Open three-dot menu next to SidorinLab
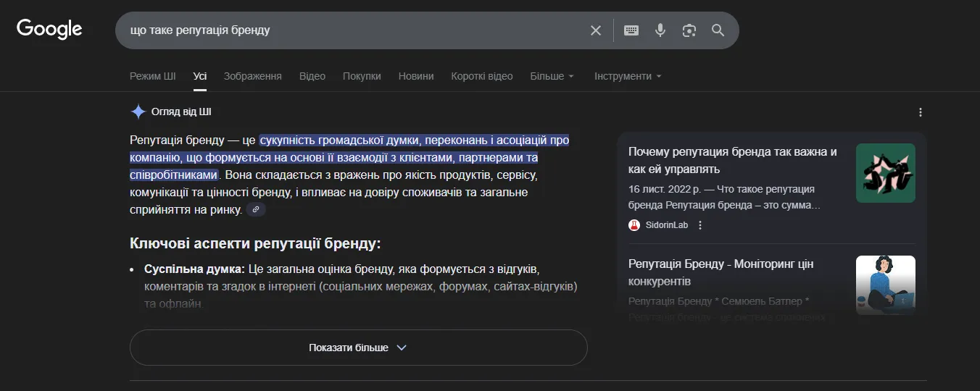980x391 pixels. point(700,225)
